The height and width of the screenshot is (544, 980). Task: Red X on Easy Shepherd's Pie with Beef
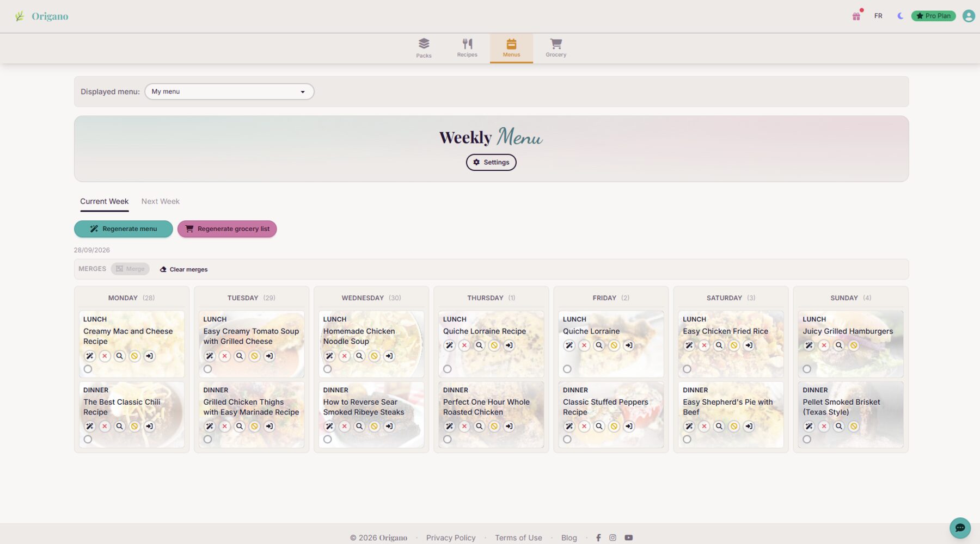704,426
